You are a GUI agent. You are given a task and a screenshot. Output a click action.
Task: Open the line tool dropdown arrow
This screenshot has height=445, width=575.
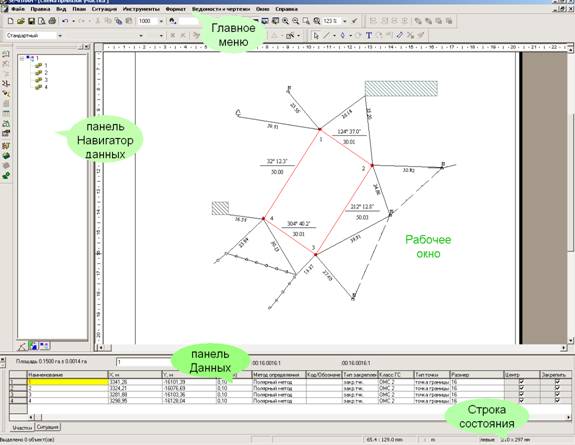coord(334,36)
